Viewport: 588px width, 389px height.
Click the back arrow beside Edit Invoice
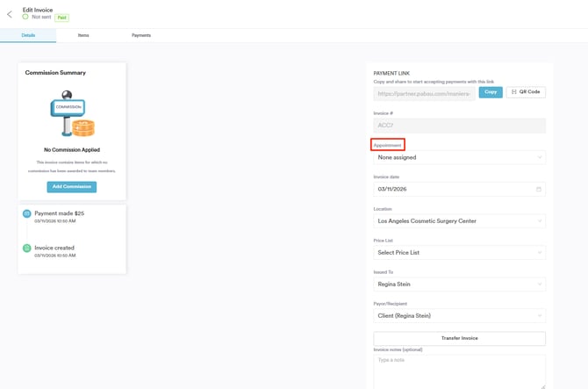10,13
